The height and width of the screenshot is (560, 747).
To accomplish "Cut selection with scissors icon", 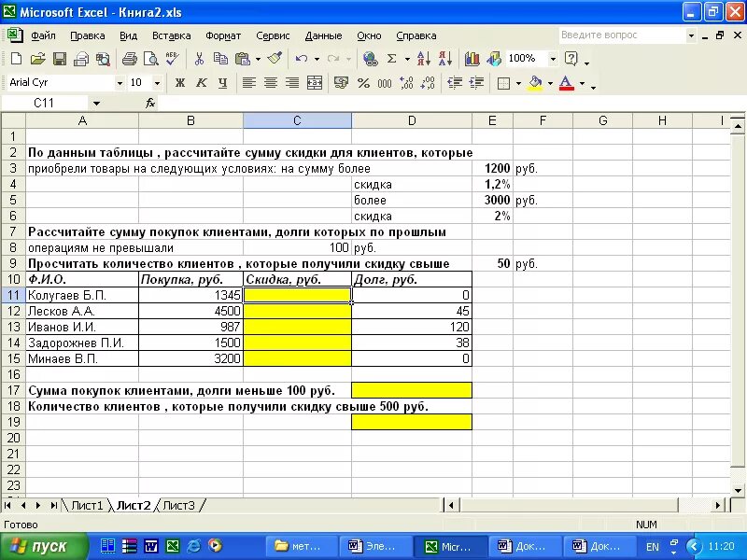I will tap(199, 59).
